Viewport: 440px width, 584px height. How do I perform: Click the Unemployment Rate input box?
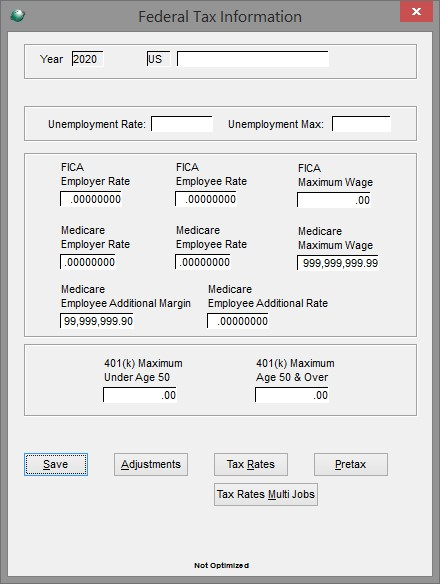182,124
